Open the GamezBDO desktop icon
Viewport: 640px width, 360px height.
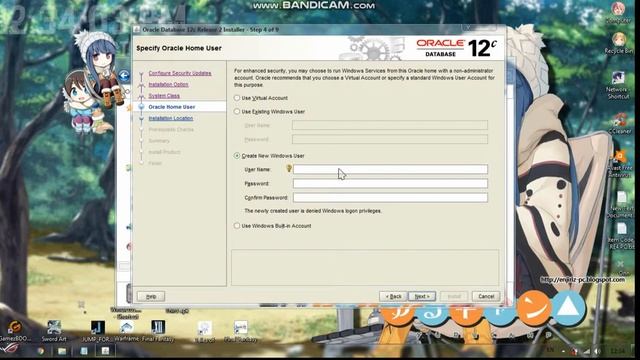tap(15, 331)
